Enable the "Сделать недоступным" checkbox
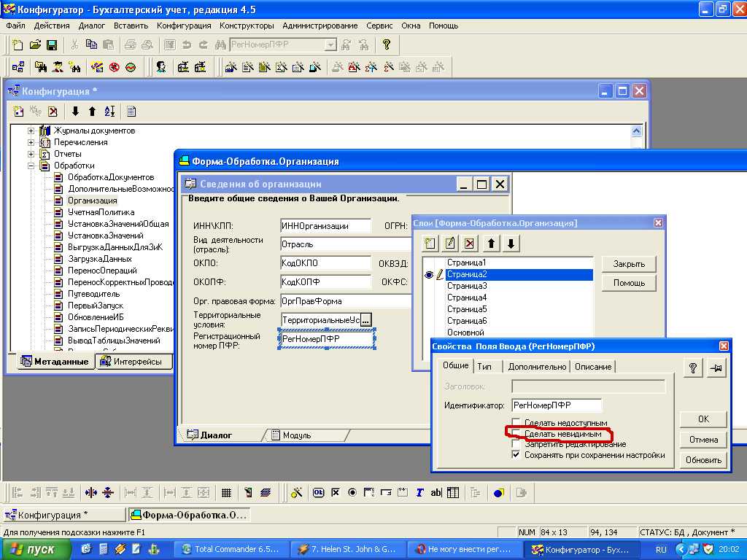 click(x=516, y=423)
